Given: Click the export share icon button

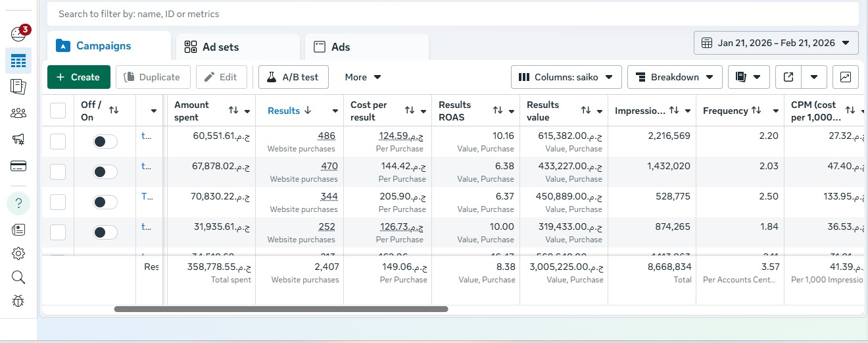Looking at the screenshot, I should tap(788, 77).
